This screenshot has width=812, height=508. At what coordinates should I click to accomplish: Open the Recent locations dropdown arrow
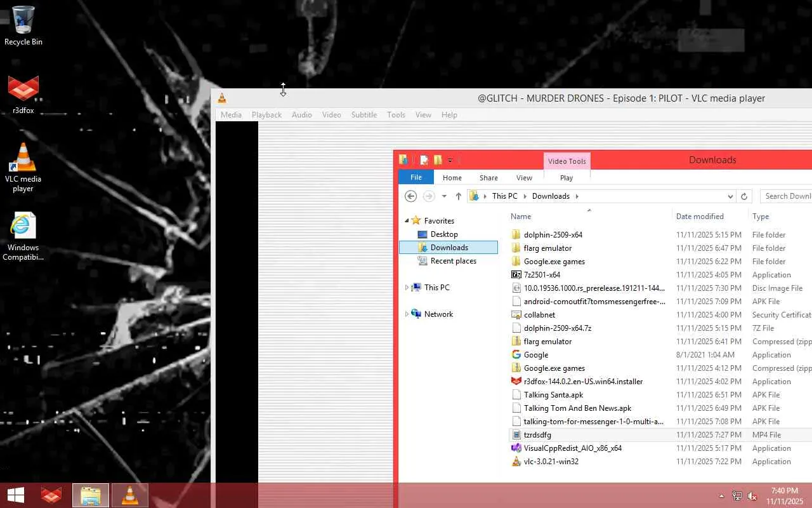[444, 196]
